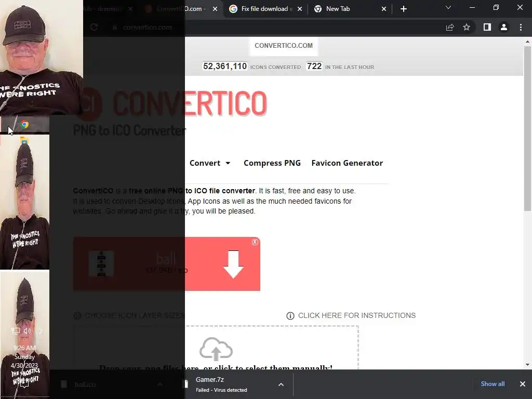The image size is (532, 399).
Task: Switch to the Fix file download tab
Action: (265, 9)
